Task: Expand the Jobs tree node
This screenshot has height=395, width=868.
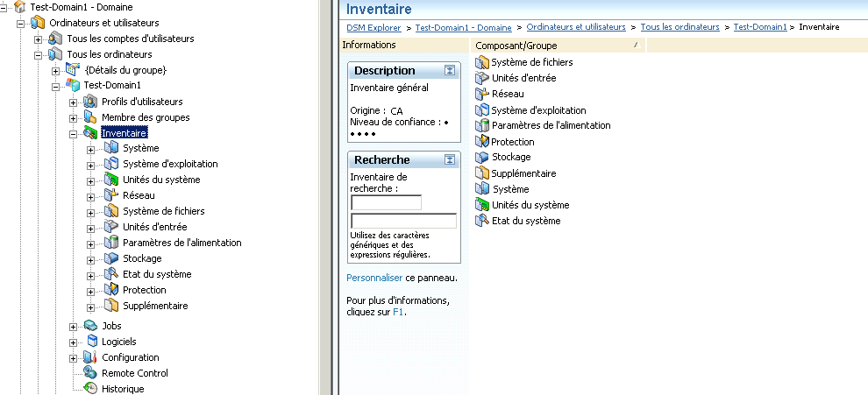Action: [x=73, y=327]
